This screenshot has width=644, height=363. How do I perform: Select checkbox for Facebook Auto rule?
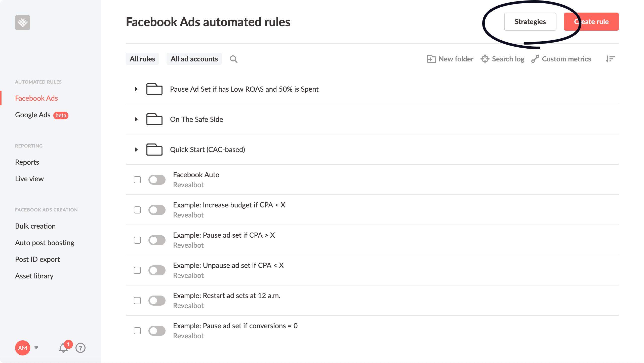[x=137, y=180]
